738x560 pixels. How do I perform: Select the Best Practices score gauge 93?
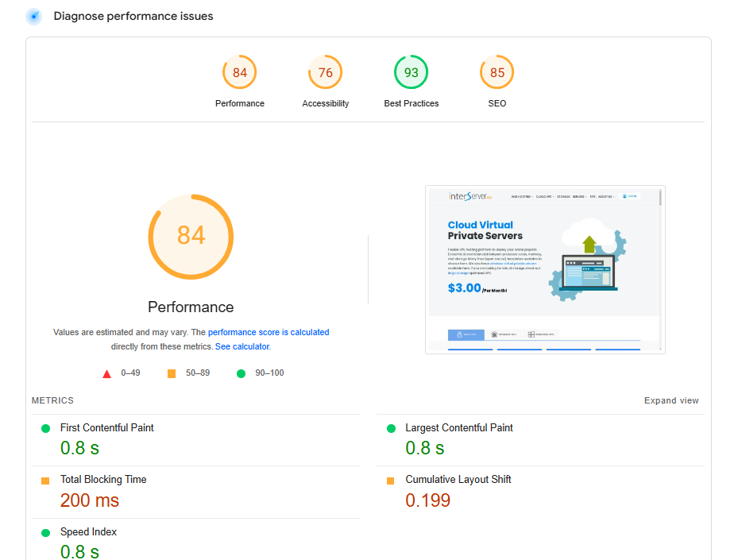[411, 72]
